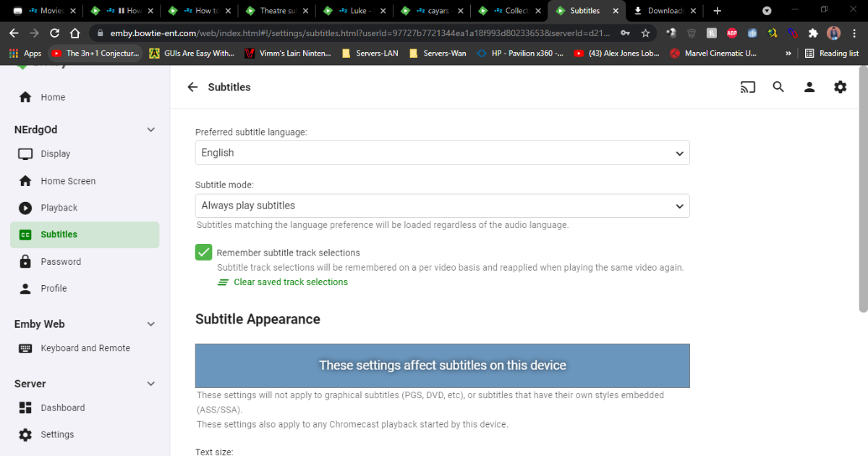Open the Servers-LAN bookmark folder
868x456 pixels.
tap(369, 54)
